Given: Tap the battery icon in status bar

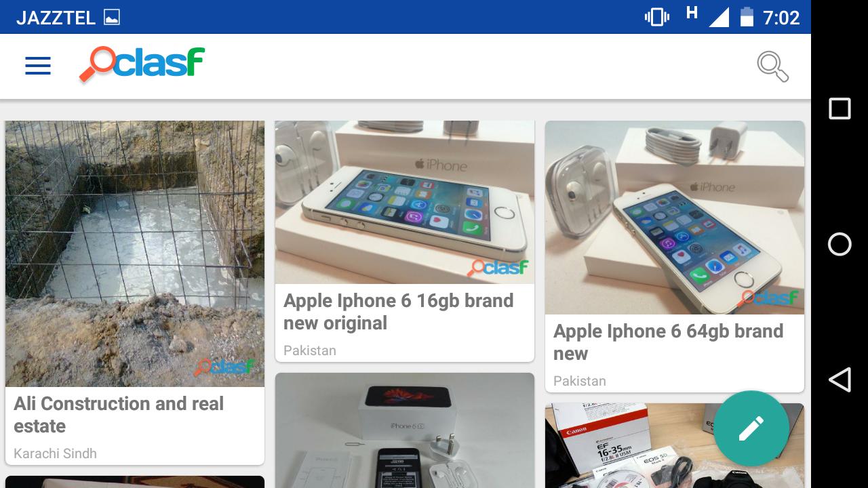Looking at the screenshot, I should pyautogui.click(x=747, y=17).
